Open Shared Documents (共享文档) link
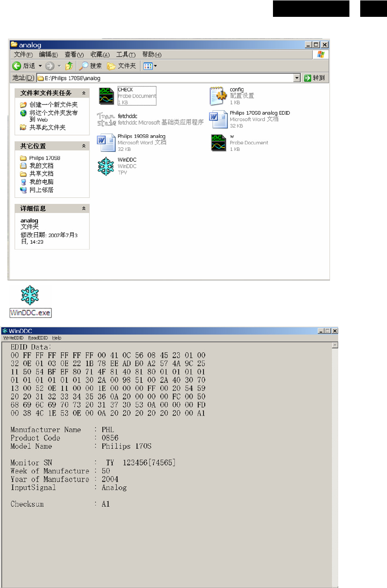Image resolution: width=387 pixels, height=588 pixels. (37, 174)
